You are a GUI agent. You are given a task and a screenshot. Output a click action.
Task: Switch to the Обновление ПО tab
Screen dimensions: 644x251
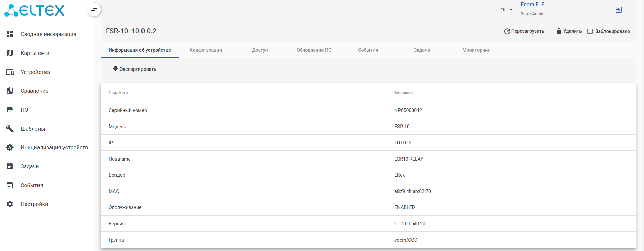[314, 50]
